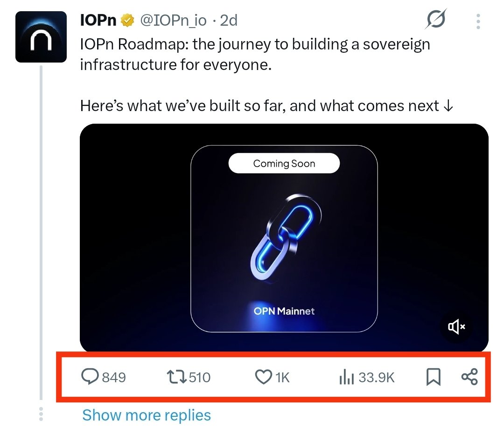Click the dotted thread indicator beside Show more replies
This screenshot has width=504, height=428.
click(x=41, y=414)
